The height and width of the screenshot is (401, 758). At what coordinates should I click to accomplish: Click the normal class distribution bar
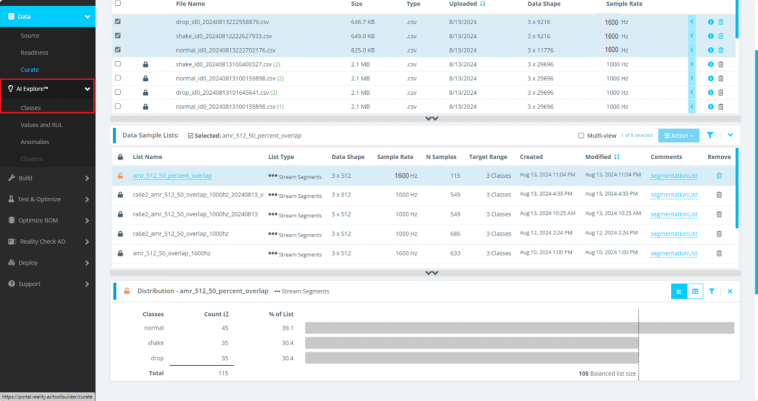click(520, 328)
